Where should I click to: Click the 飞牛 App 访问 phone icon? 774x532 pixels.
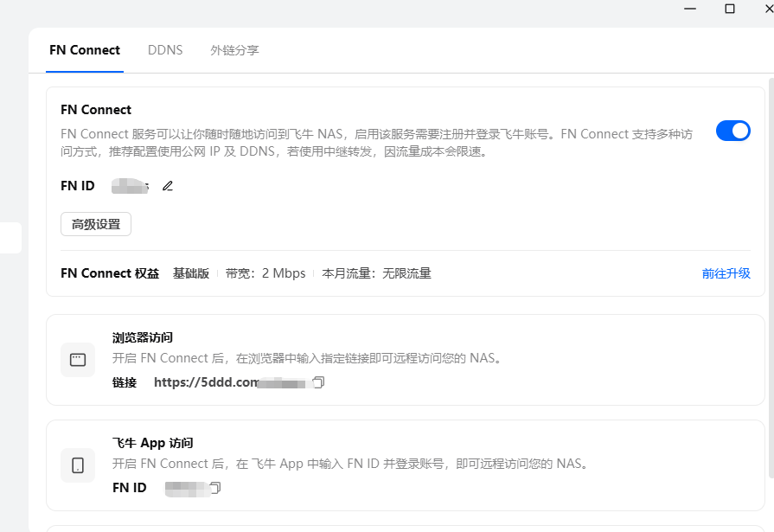pos(78,465)
